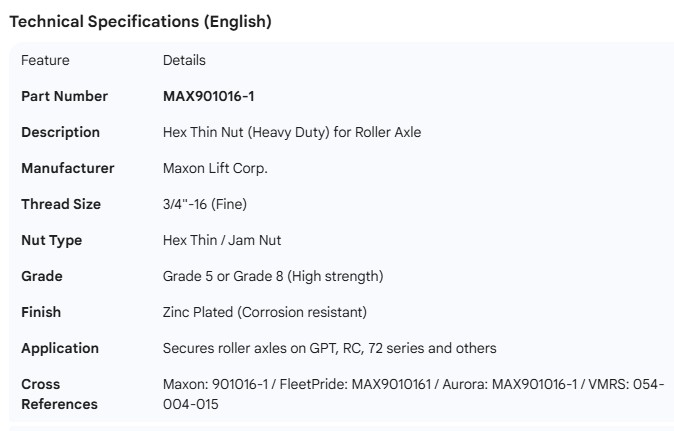Viewport: 674px width, 431px height.
Task: Select the Nut Type row label
Action: (52, 240)
